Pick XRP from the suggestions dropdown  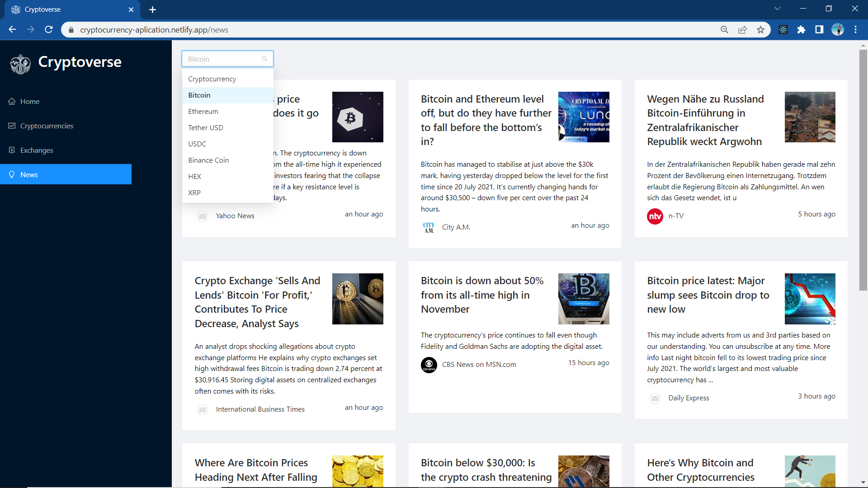[194, 192]
